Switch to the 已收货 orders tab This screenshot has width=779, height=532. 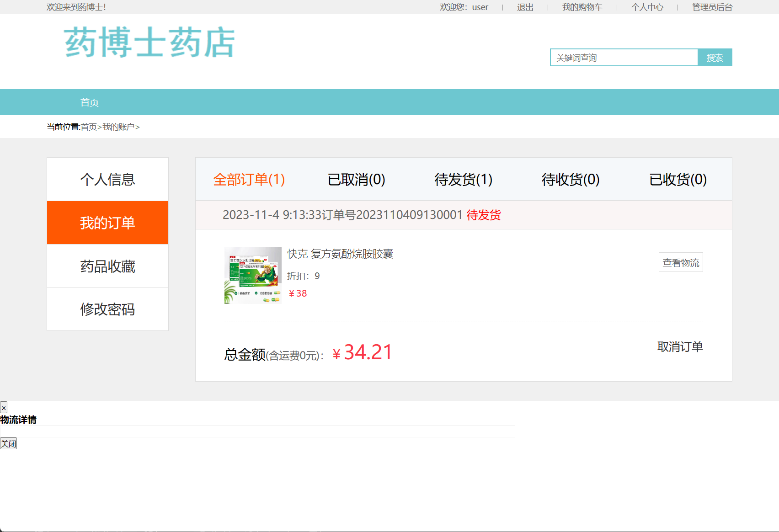[678, 180]
